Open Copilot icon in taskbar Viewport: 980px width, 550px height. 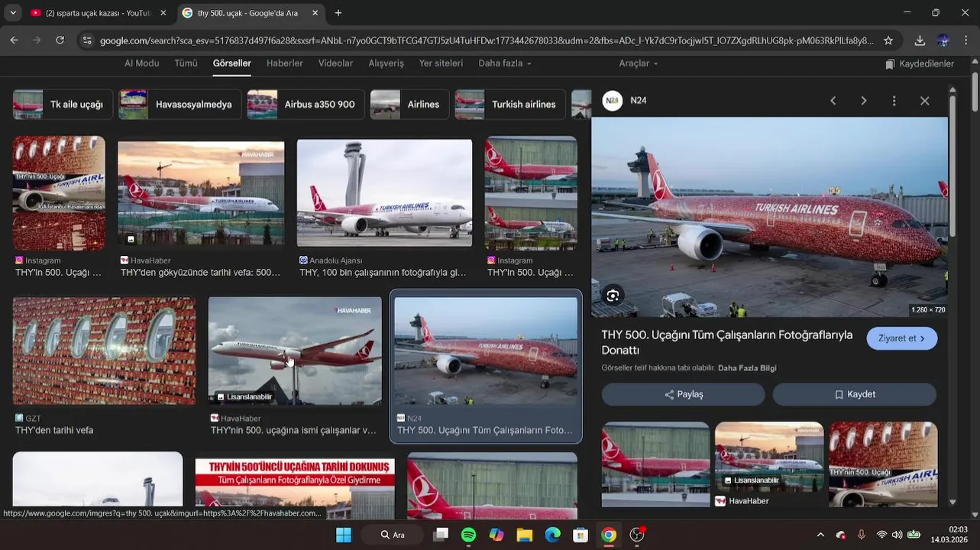[x=496, y=535]
